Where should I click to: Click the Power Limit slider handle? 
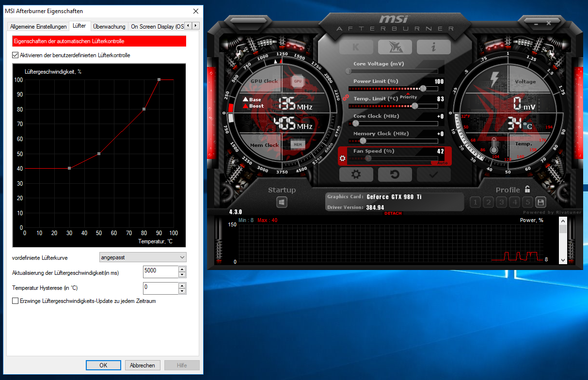[423, 89]
